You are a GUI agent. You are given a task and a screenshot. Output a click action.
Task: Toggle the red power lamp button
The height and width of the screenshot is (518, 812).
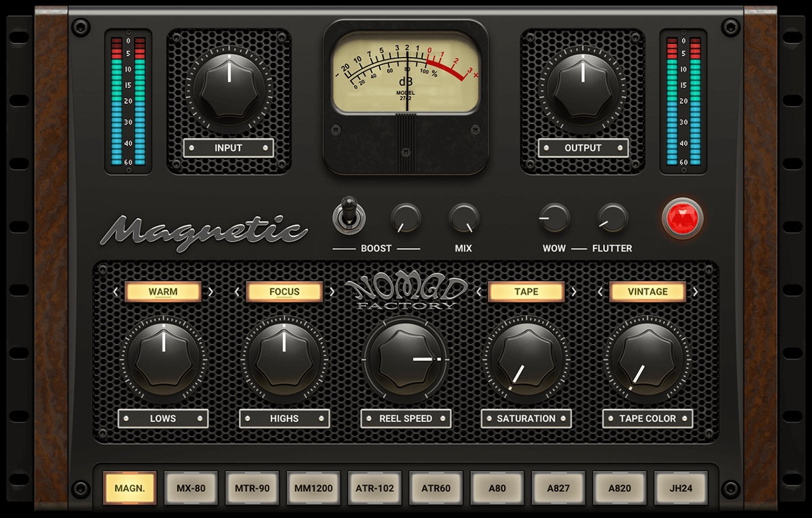pos(682,218)
